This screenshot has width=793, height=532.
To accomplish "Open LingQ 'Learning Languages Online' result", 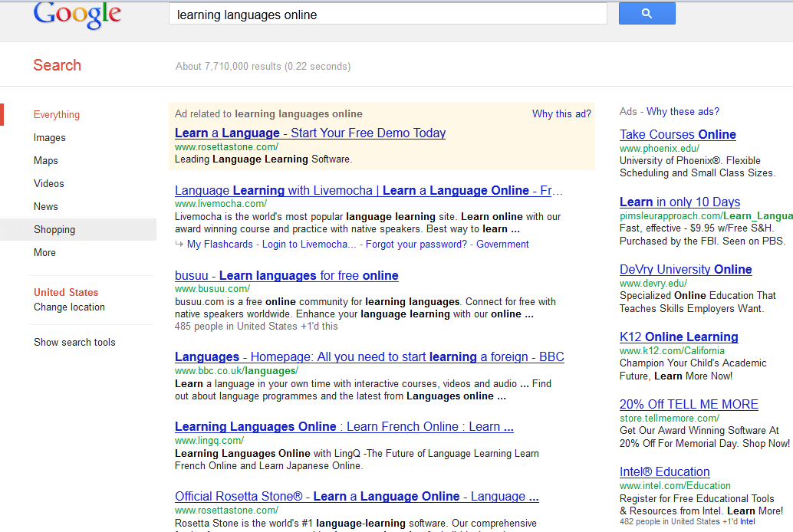I will click(x=344, y=427).
